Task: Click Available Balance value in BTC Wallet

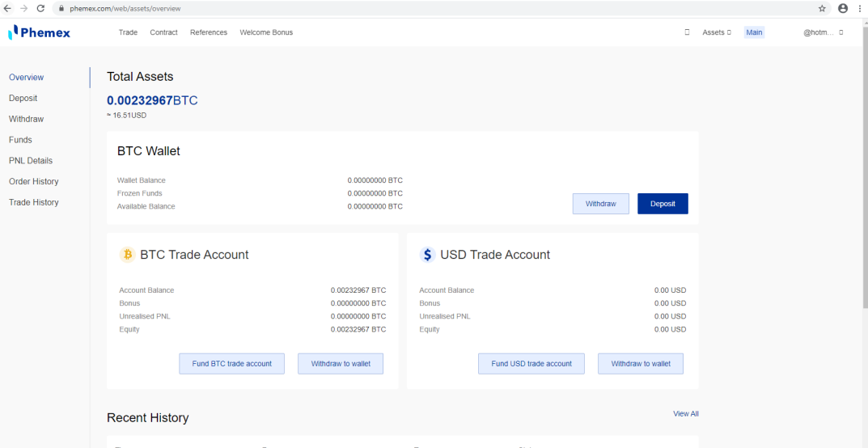Action: point(375,206)
